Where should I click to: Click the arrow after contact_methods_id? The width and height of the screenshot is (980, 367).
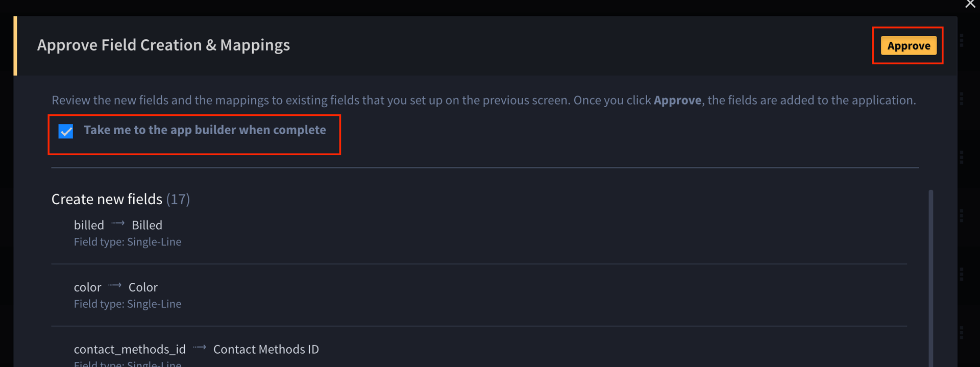[200, 348]
